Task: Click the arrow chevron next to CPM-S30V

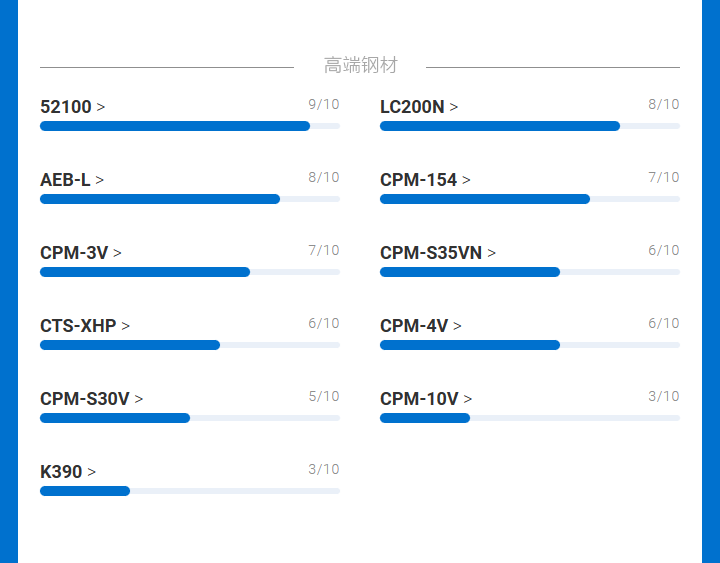Action: [139, 400]
